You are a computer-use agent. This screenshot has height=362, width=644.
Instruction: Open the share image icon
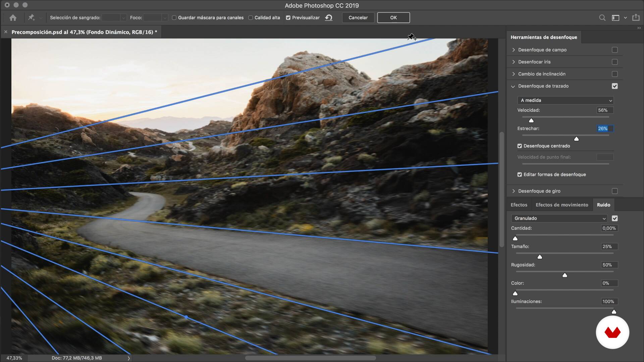click(x=636, y=17)
